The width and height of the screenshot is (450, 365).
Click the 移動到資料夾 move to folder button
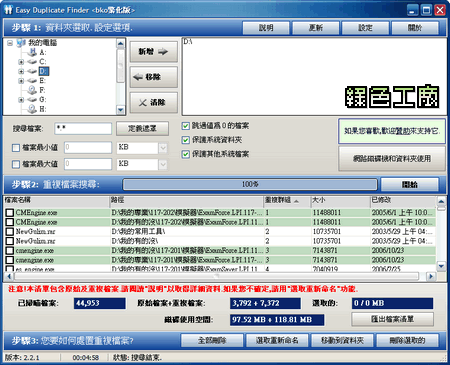click(x=342, y=341)
